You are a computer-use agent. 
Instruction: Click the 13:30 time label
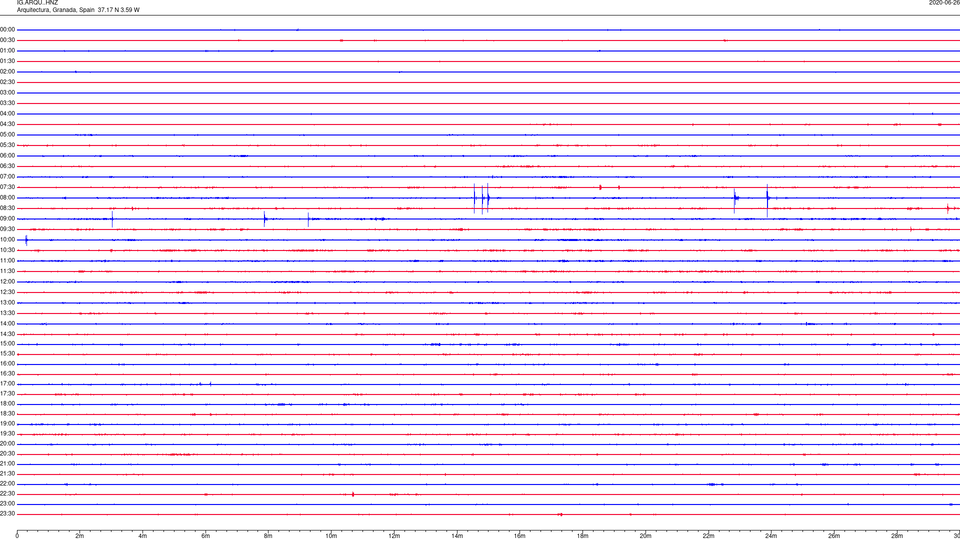tap(7, 313)
